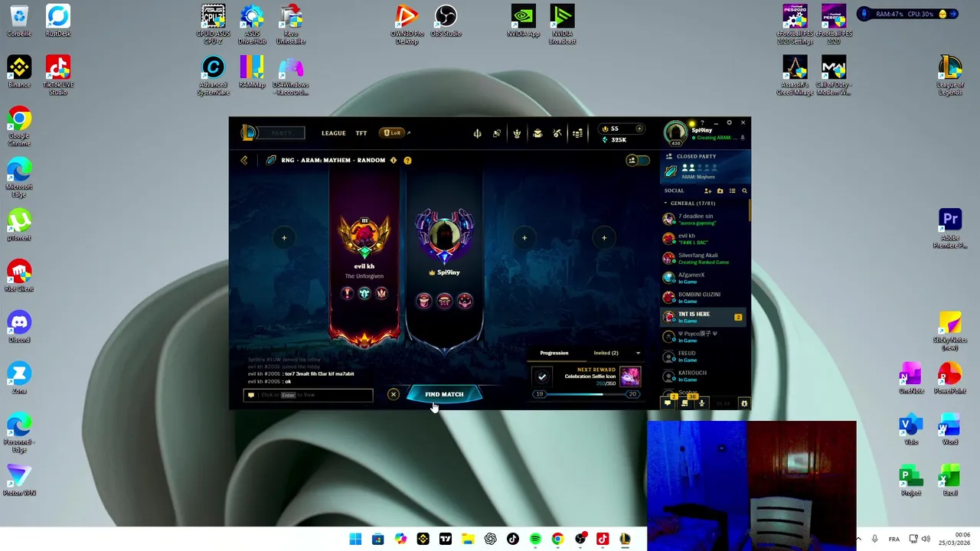Click the FRA language indicator in taskbar

(893, 539)
